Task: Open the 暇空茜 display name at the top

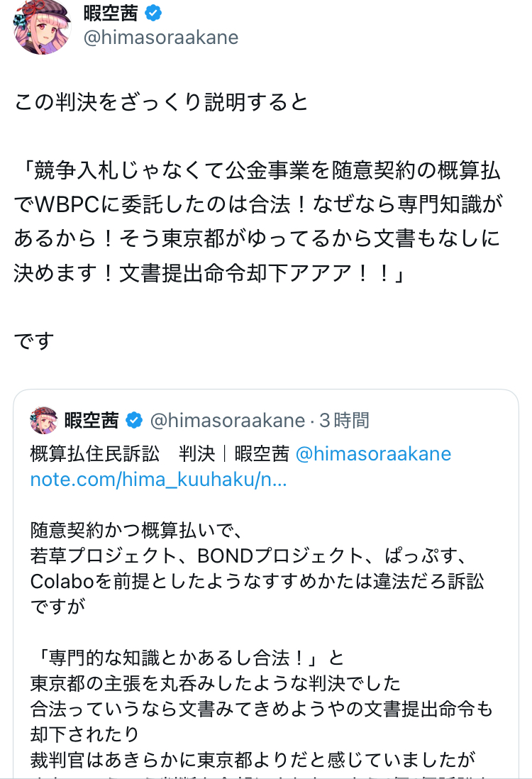Action: (x=111, y=13)
